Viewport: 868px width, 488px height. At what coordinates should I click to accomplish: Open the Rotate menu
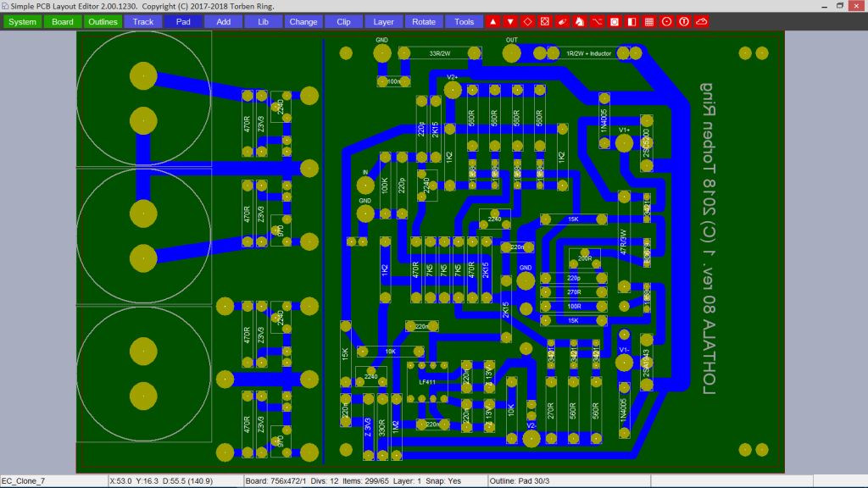coord(424,21)
